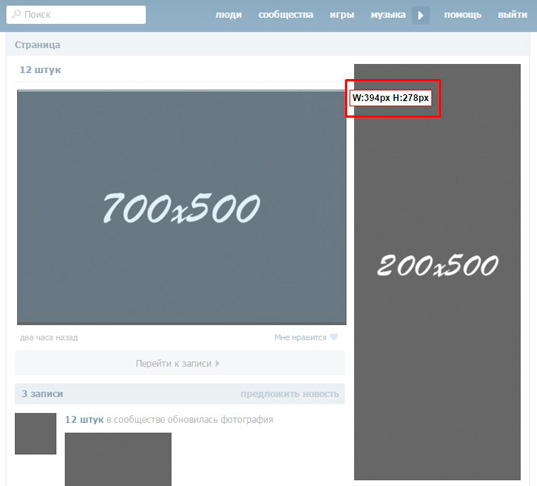Log out via выйти

click(x=512, y=15)
